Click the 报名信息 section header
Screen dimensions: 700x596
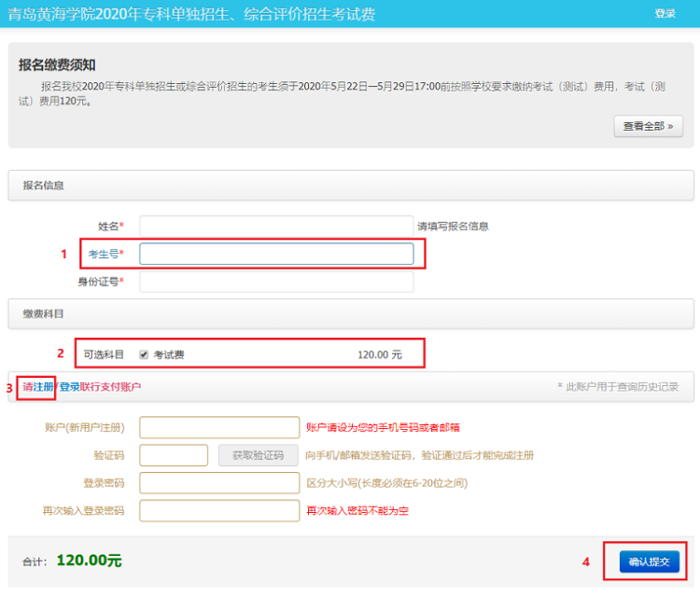(x=44, y=185)
